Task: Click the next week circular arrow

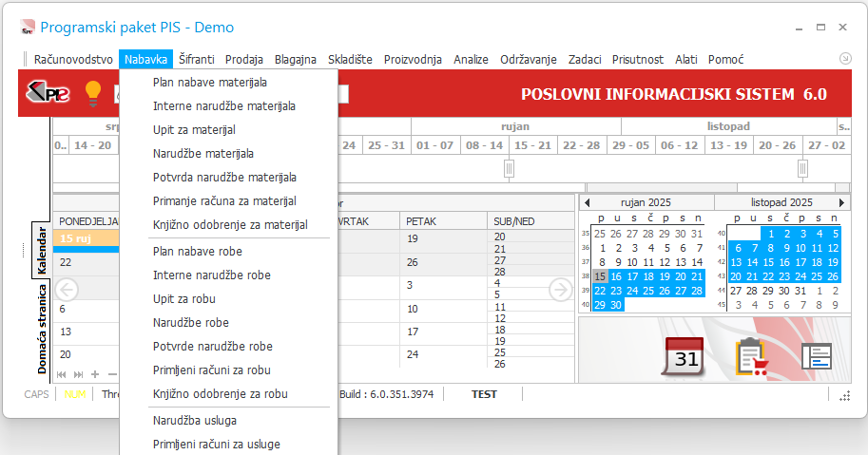Action: pos(560,289)
